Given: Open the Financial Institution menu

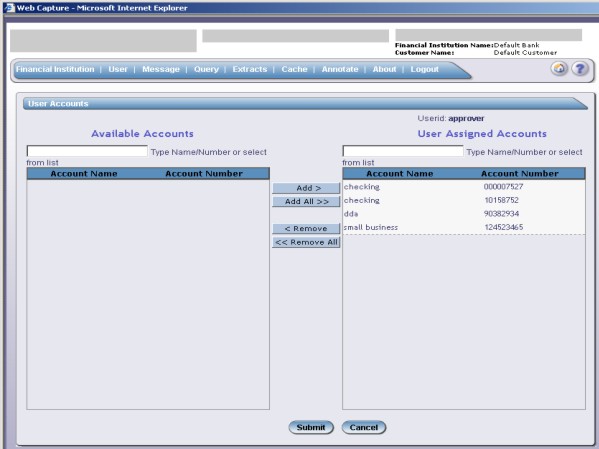Looking at the screenshot, I should click(55, 69).
